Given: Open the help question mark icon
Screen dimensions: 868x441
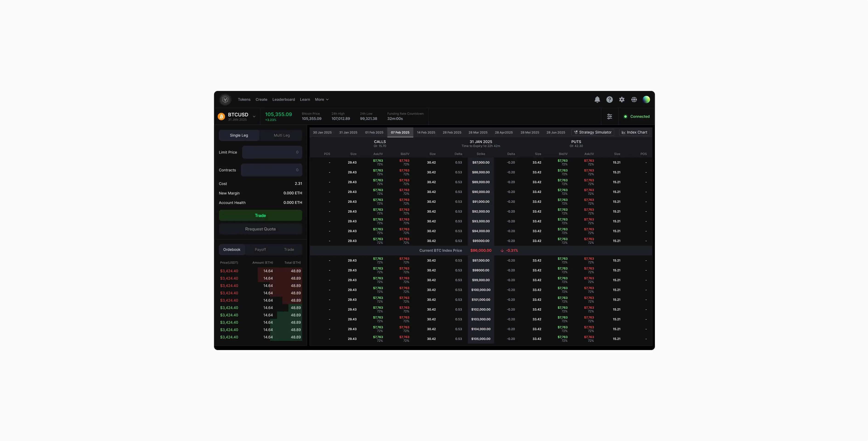Looking at the screenshot, I should point(609,99).
